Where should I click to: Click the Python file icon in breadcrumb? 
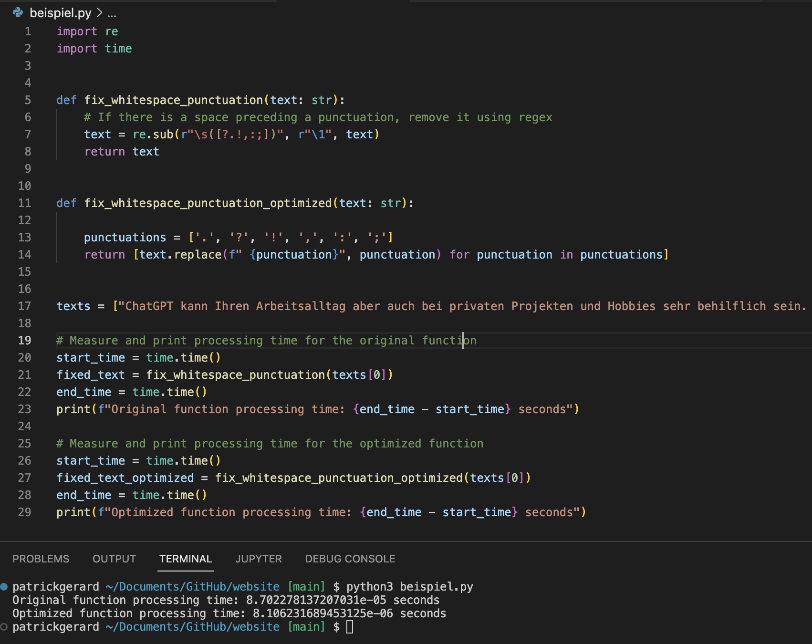(x=18, y=13)
